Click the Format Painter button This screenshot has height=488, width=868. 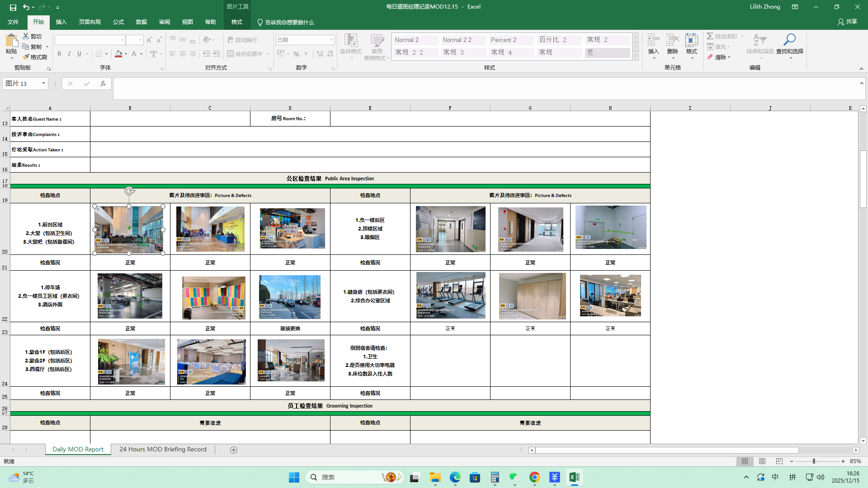(35, 57)
